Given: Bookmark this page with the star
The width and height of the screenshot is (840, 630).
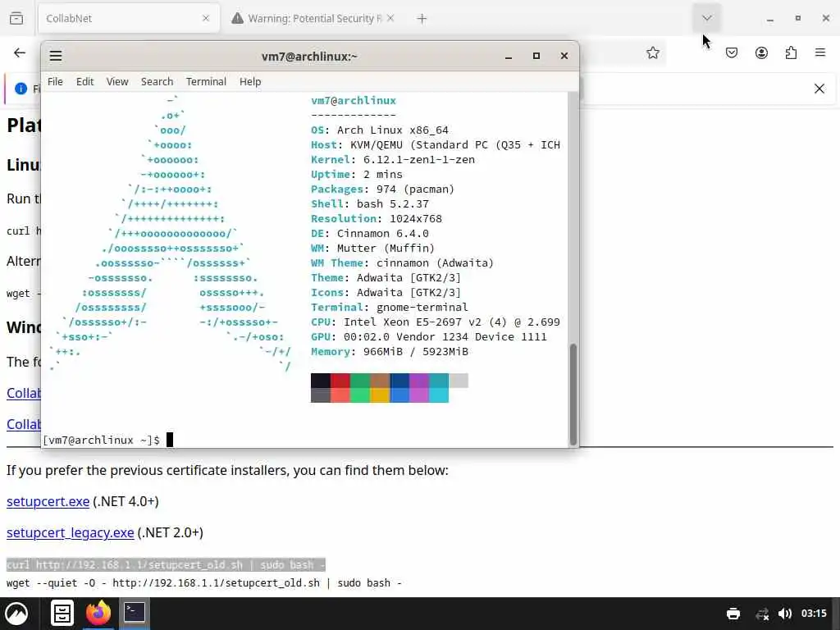Looking at the screenshot, I should [652, 52].
